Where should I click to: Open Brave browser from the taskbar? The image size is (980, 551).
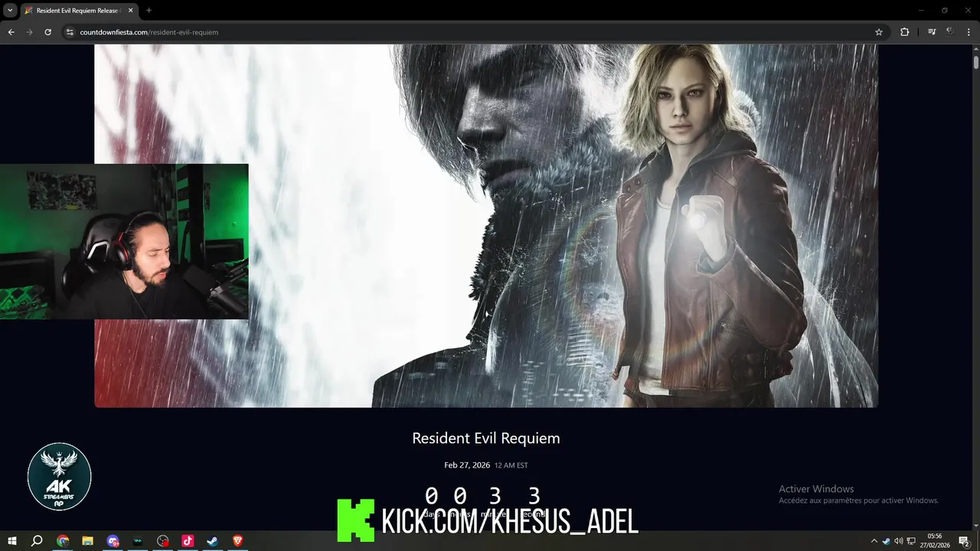(237, 541)
